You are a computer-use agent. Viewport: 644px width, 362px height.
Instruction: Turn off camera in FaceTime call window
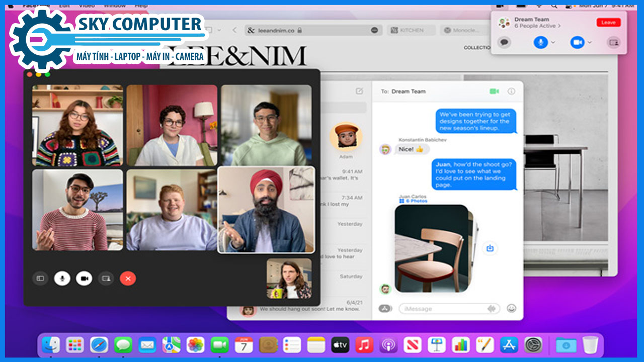pyautogui.click(x=84, y=278)
